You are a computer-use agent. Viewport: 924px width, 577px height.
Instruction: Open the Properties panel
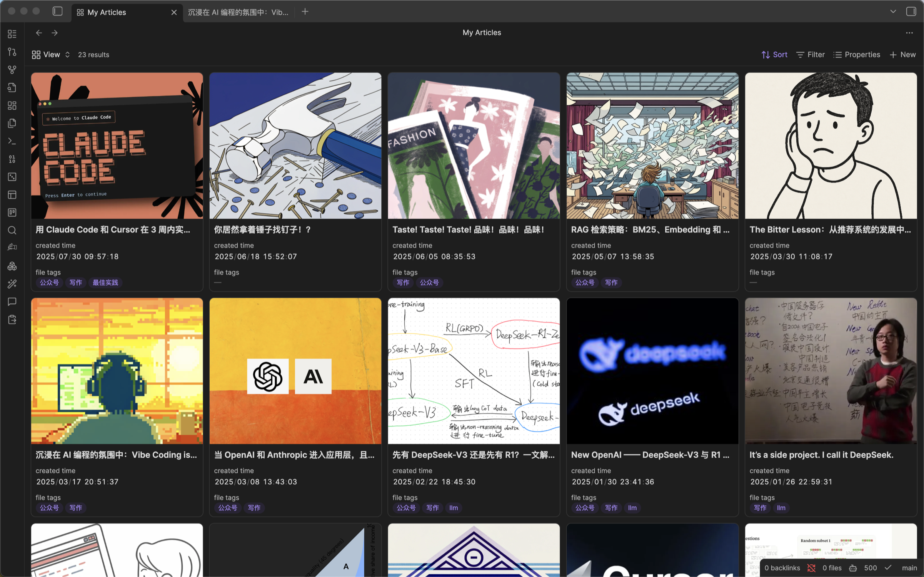856,55
